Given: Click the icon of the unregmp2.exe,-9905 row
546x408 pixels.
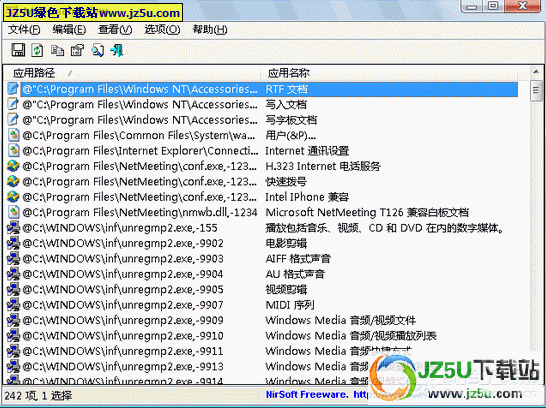Looking at the screenshot, I should [13, 289].
